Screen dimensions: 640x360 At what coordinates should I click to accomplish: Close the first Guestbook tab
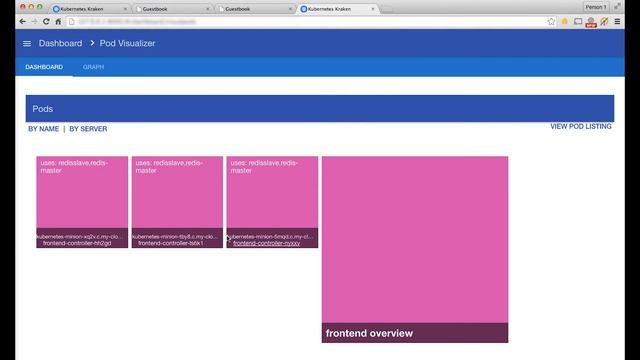(208, 9)
